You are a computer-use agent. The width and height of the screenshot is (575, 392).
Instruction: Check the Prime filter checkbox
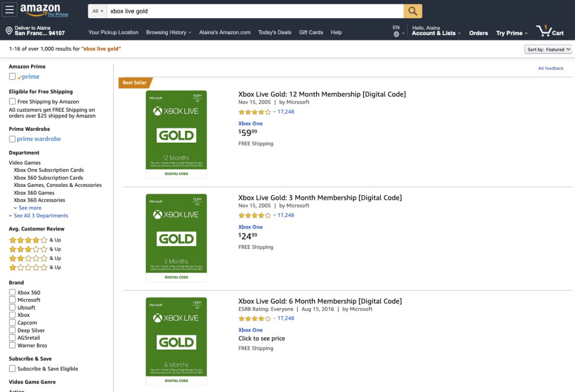coord(12,76)
